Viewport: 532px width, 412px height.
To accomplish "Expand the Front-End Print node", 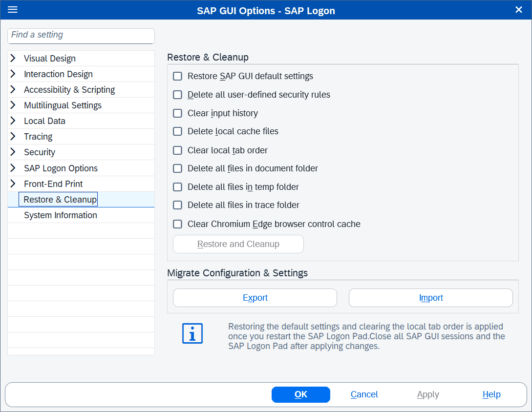I will click(13, 184).
